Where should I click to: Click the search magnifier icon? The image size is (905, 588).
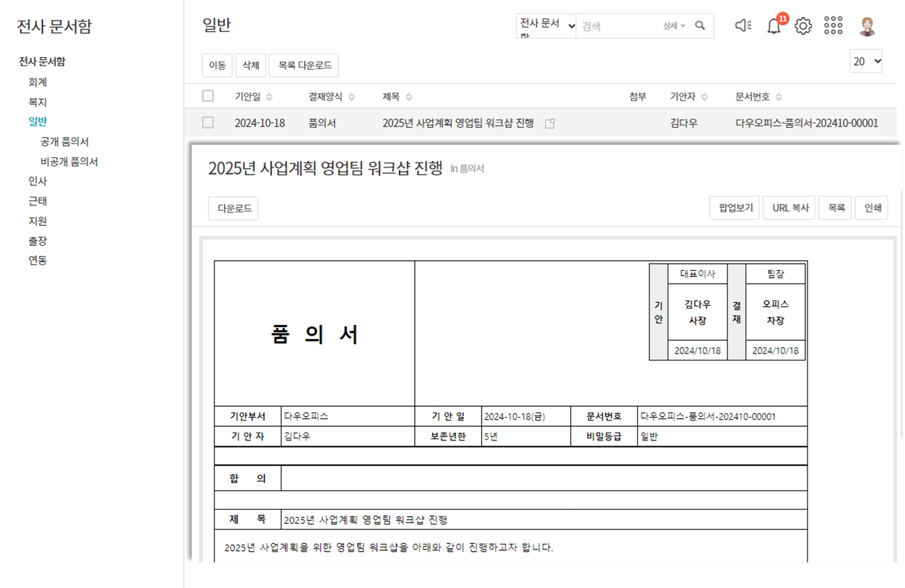700,26
